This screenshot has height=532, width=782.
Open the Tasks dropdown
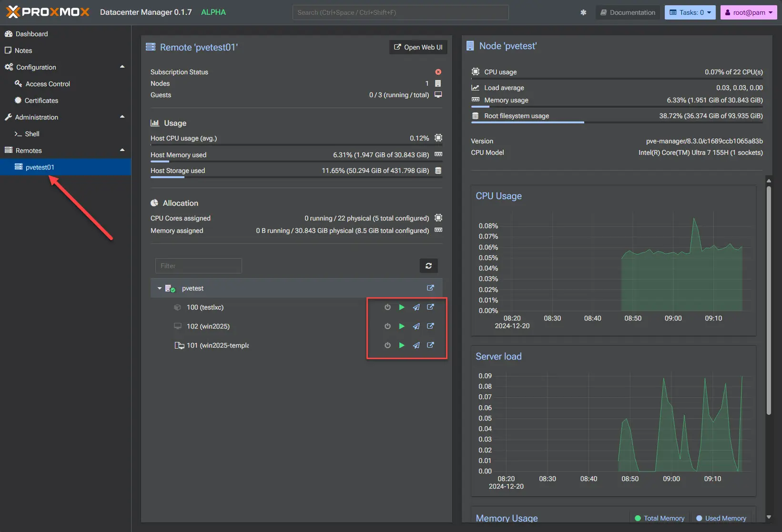690,12
